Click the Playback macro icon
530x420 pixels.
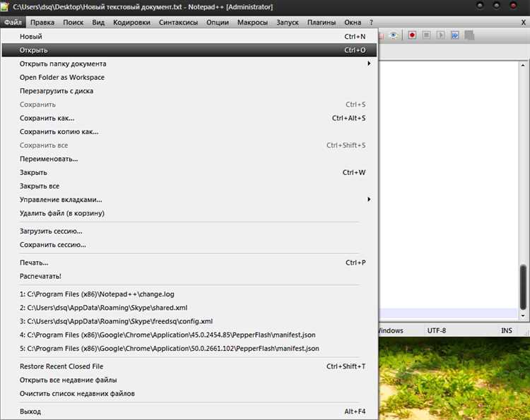pos(440,35)
